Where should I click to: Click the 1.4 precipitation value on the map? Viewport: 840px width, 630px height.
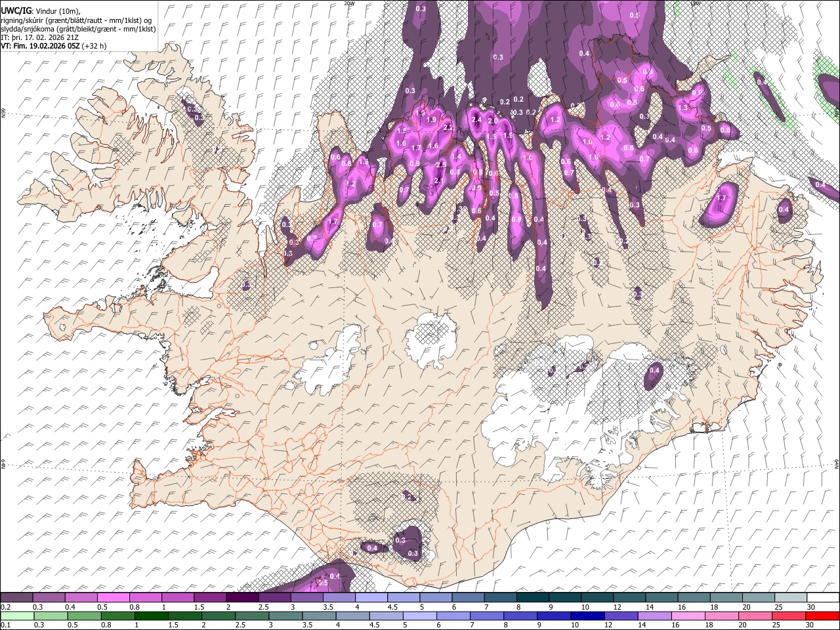457,156
